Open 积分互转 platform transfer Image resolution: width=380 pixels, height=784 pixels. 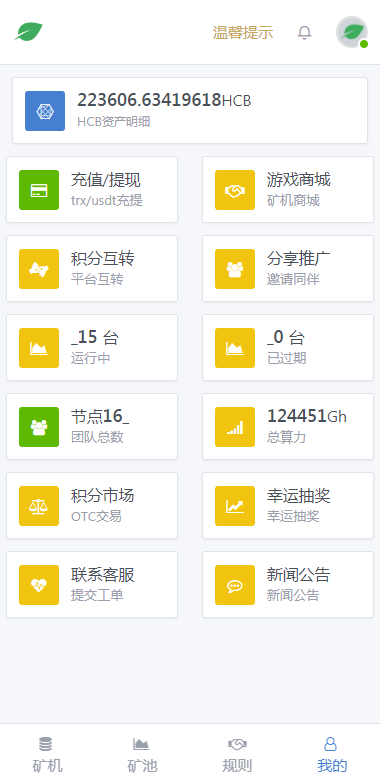(x=92, y=268)
